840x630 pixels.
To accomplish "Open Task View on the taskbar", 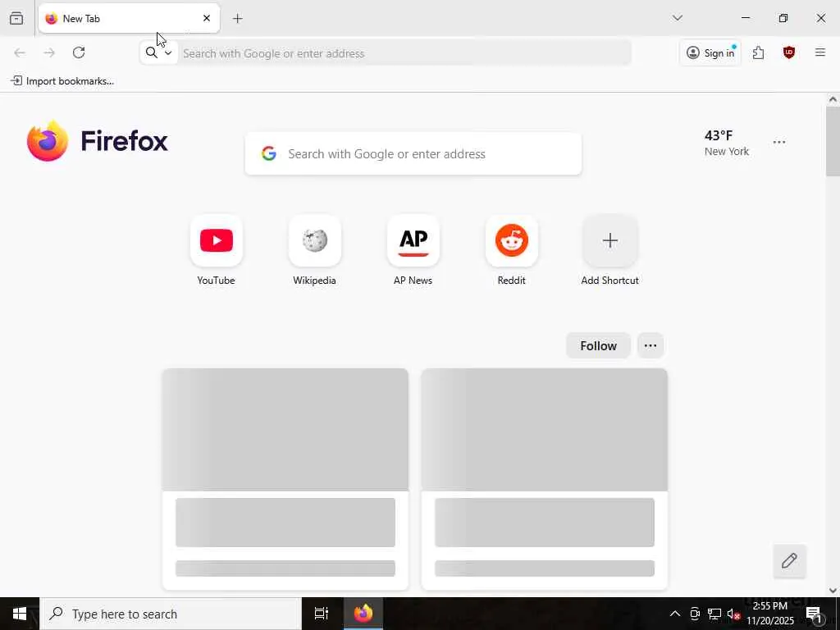I will [322, 614].
